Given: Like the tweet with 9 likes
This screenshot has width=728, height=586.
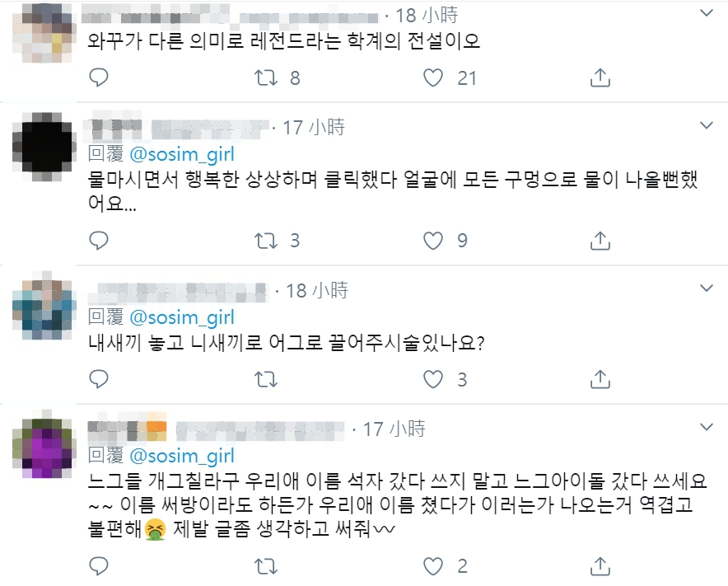Looking at the screenshot, I should coord(433,240).
